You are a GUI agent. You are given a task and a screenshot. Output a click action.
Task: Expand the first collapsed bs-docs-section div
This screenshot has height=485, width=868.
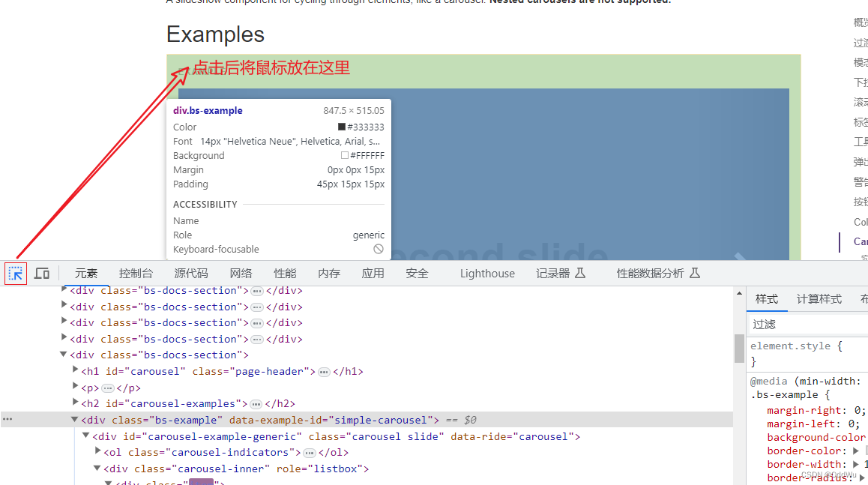pyautogui.click(x=64, y=290)
